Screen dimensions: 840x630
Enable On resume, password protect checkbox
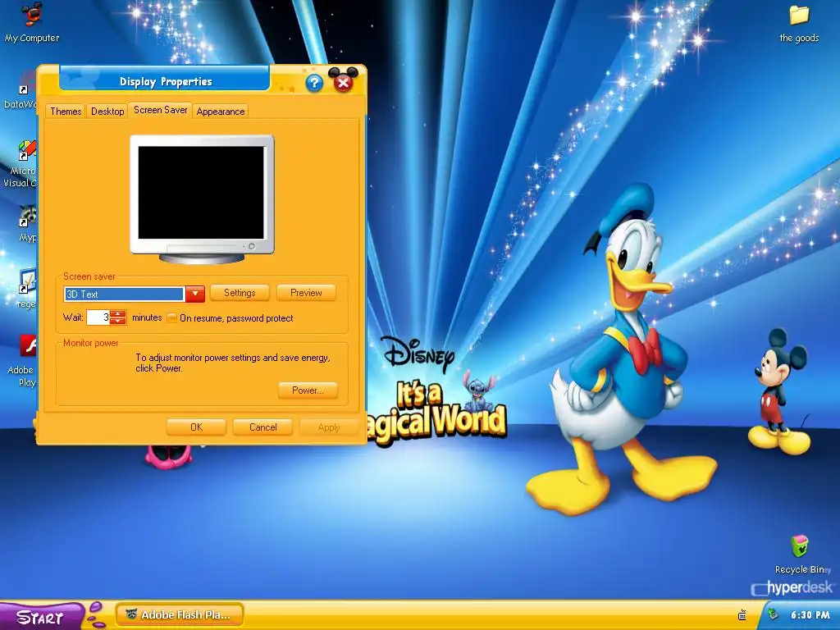(x=171, y=318)
